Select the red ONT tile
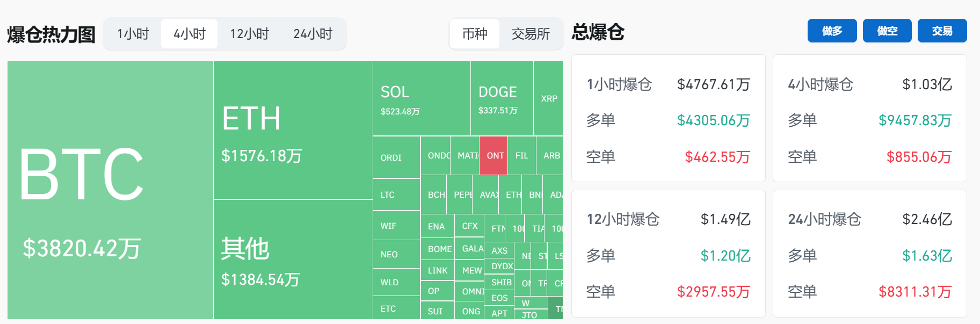 click(493, 155)
